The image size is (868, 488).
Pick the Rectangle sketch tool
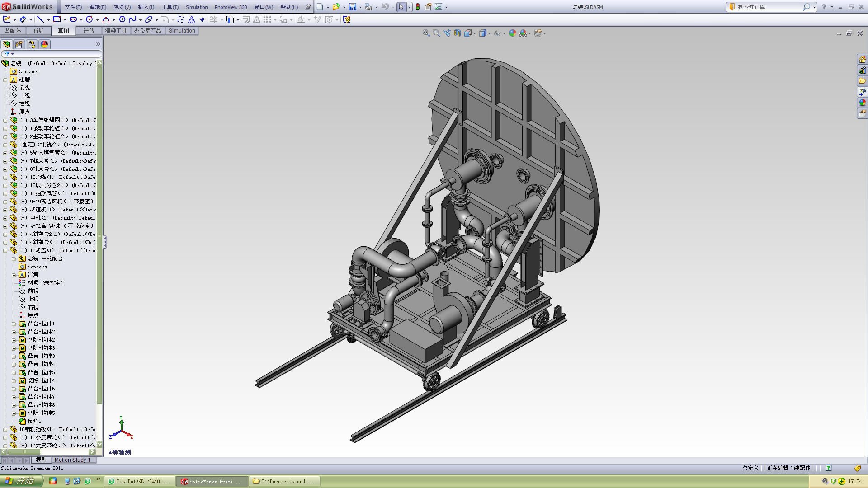pyautogui.click(x=57, y=19)
